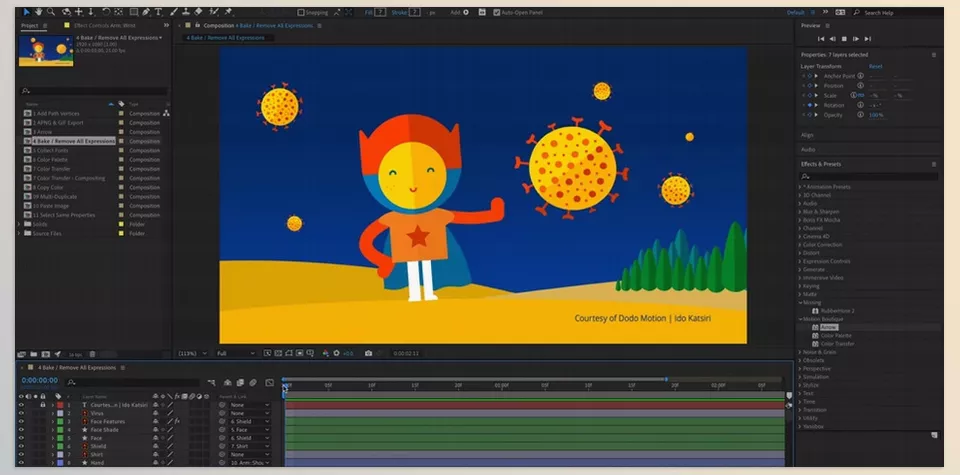
Task: Select the 6 Color Palette composition item
Action: (x=50, y=160)
